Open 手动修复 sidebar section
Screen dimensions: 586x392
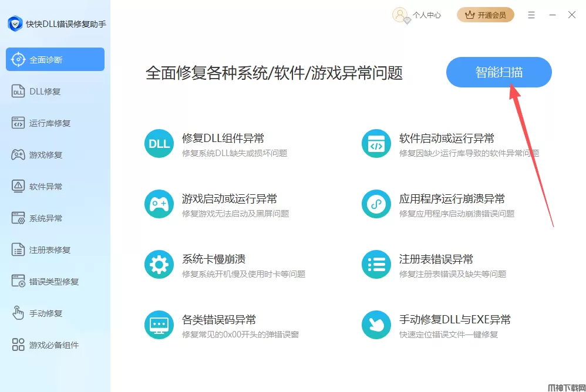[x=46, y=313]
